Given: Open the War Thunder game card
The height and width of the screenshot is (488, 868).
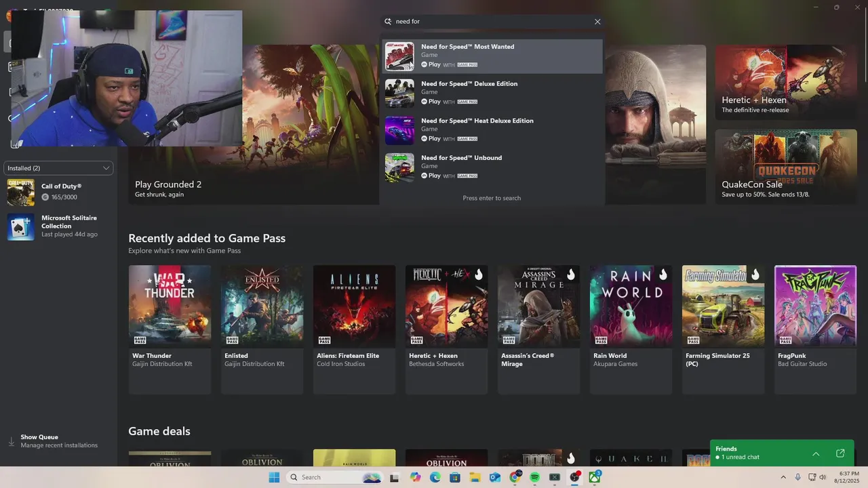Looking at the screenshot, I should (170, 329).
